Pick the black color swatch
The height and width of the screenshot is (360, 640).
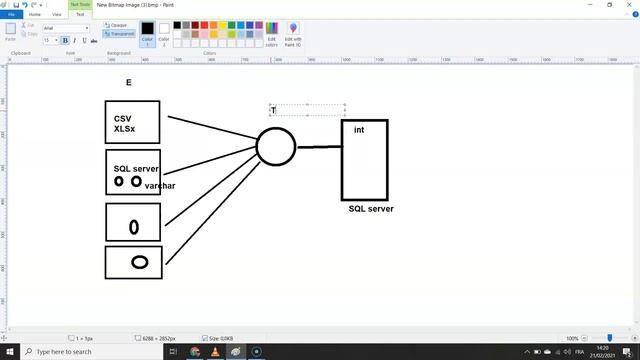point(177,25)
